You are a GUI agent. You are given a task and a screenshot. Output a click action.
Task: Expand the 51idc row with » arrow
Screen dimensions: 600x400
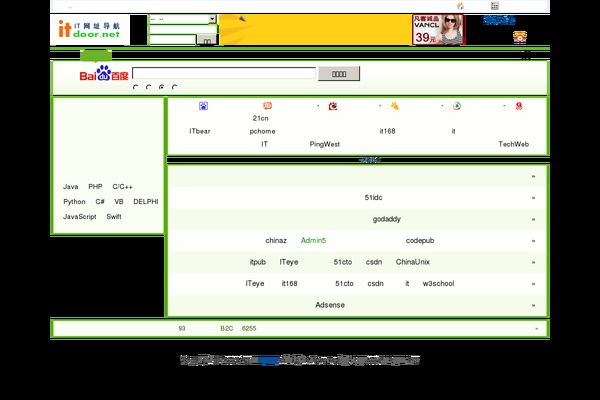[x=533, y=198]
